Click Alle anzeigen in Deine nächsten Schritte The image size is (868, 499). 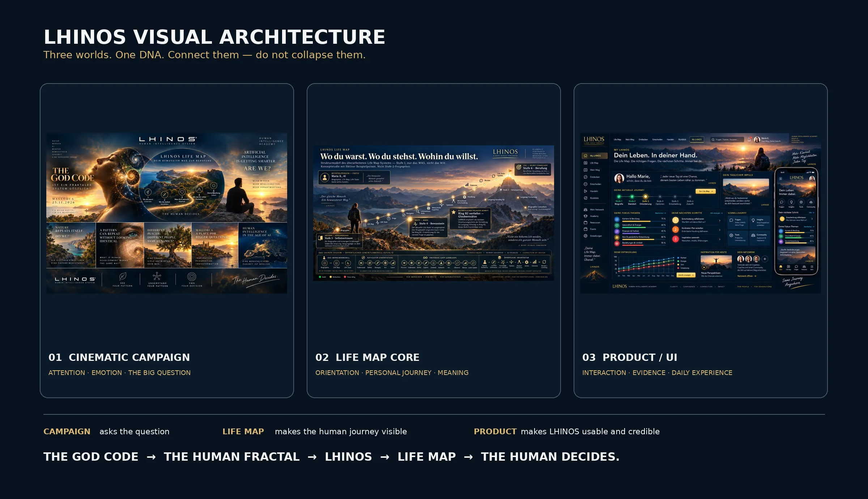[716, 213]
